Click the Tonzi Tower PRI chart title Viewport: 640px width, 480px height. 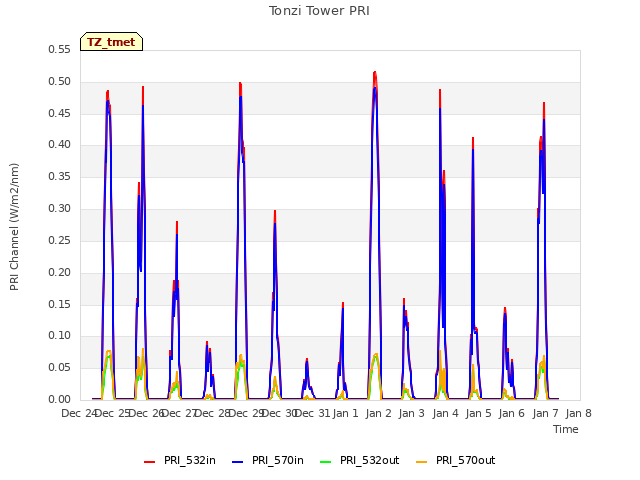[x=319, y=11]
